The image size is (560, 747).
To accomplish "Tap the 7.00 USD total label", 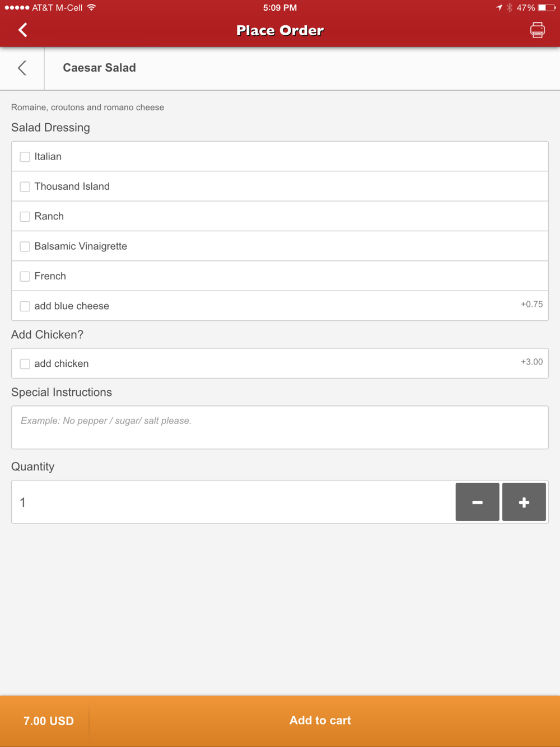I will click(49, 721).
